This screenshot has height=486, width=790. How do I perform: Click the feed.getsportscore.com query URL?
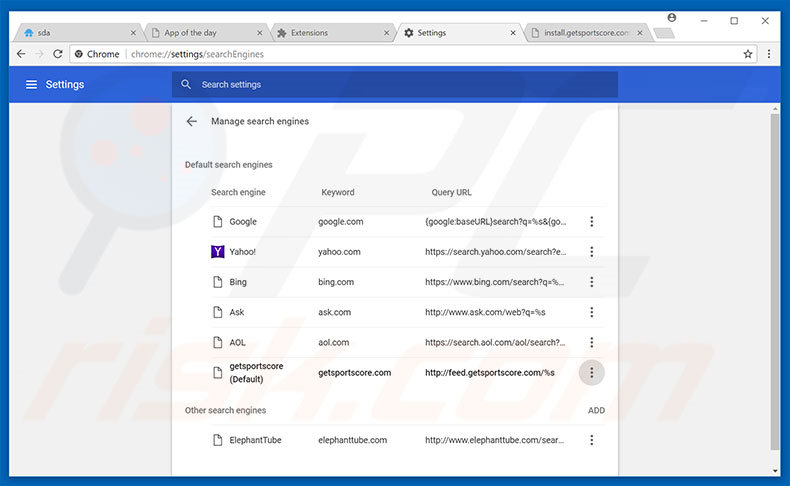click(490, 373)
